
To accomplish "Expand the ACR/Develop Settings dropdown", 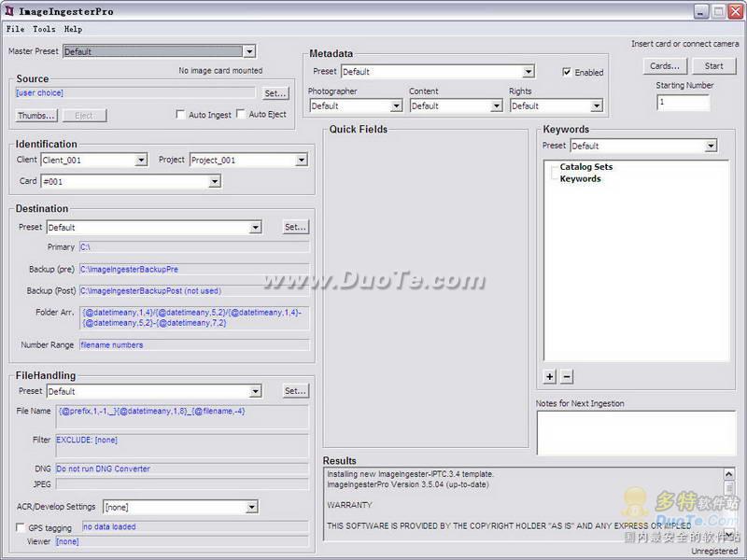I will (252, 507).
